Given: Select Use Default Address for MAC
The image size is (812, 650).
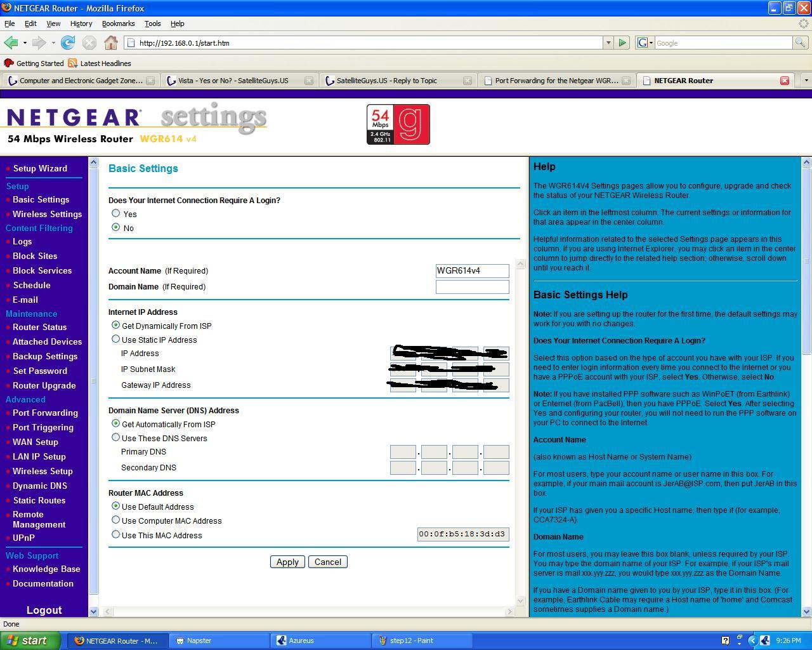Looking at the screenshot, I should [x=115, y=506].
